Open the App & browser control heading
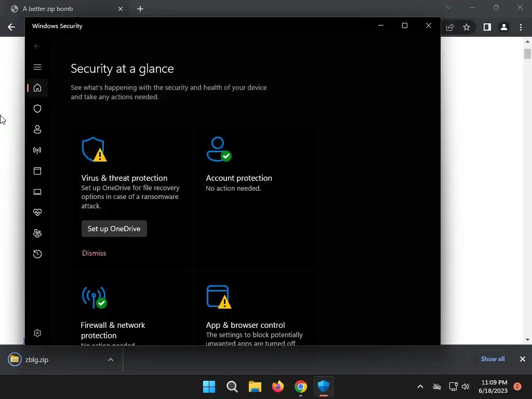This screenshot has width=532, height=399. point(245,325)
